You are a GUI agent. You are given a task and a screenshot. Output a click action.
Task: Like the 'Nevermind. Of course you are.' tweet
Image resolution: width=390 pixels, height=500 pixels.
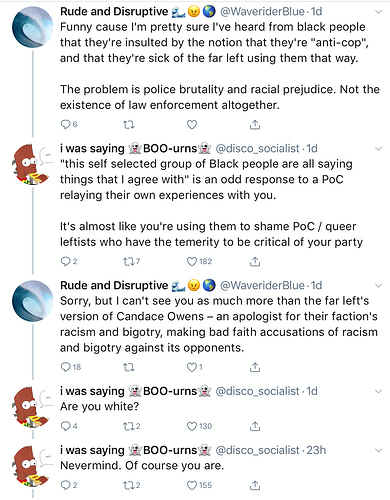click(x=192, y=485)
